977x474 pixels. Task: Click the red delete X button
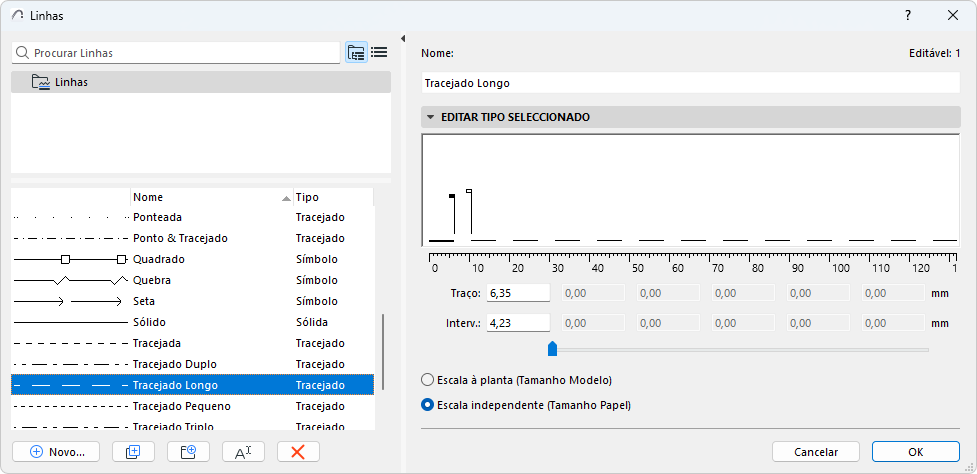point(298,452)
